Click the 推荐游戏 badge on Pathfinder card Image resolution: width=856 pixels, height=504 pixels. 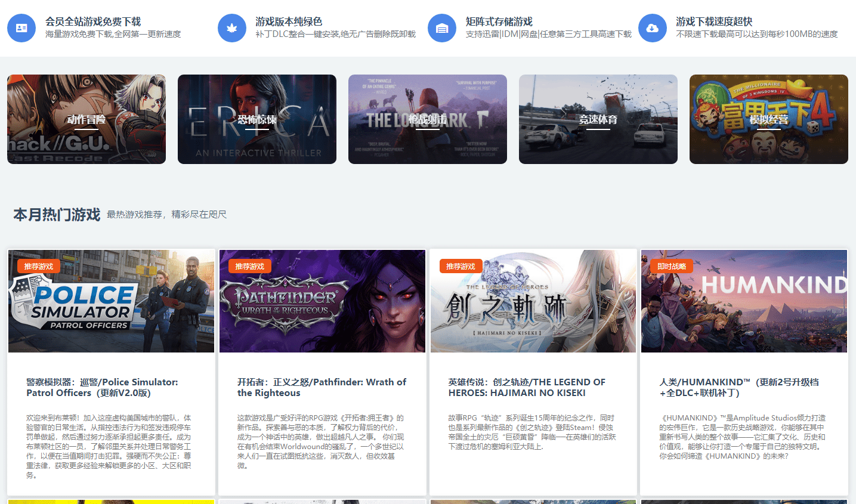(250, 266)
